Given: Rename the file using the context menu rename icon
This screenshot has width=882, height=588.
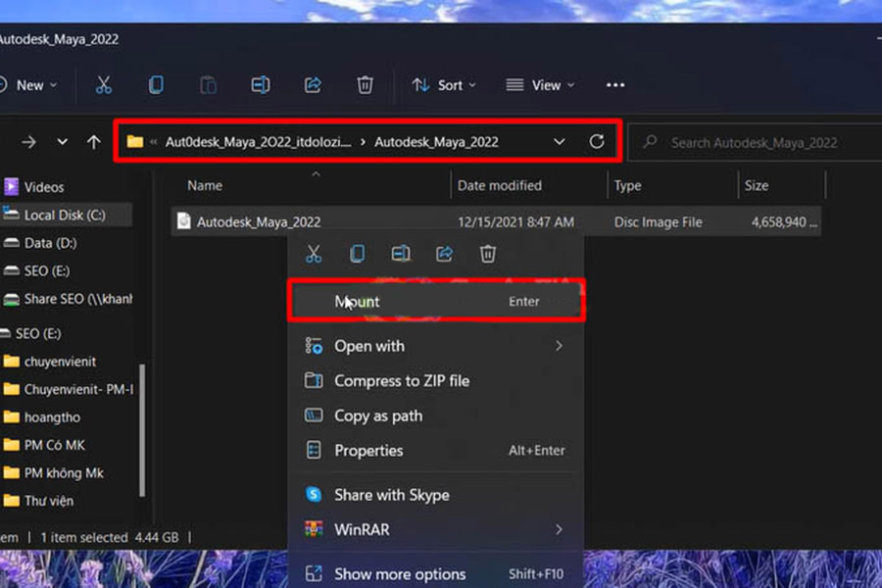Looking at the screenshot, I should [x=401, y=254].
